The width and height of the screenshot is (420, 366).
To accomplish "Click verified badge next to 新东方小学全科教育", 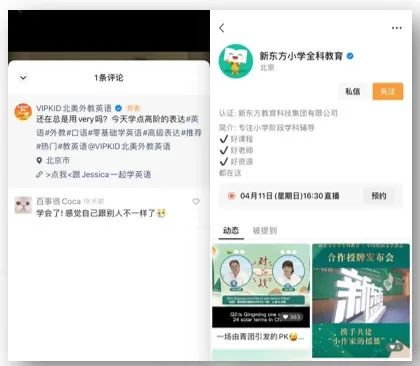I will point(350,56).
